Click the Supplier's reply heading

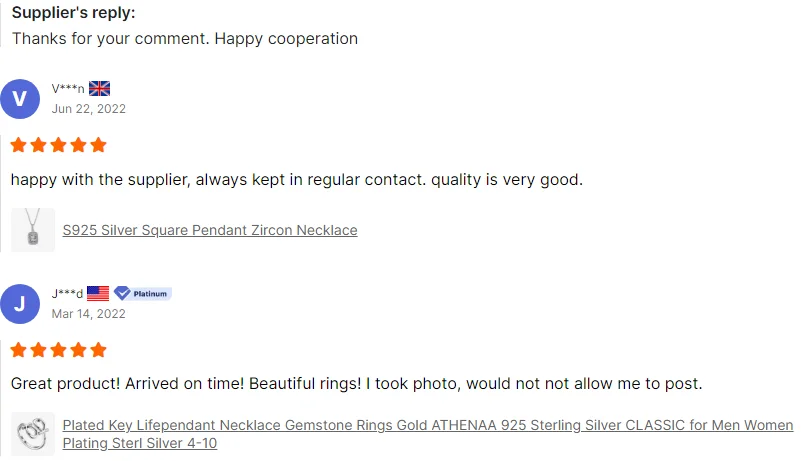73,13
